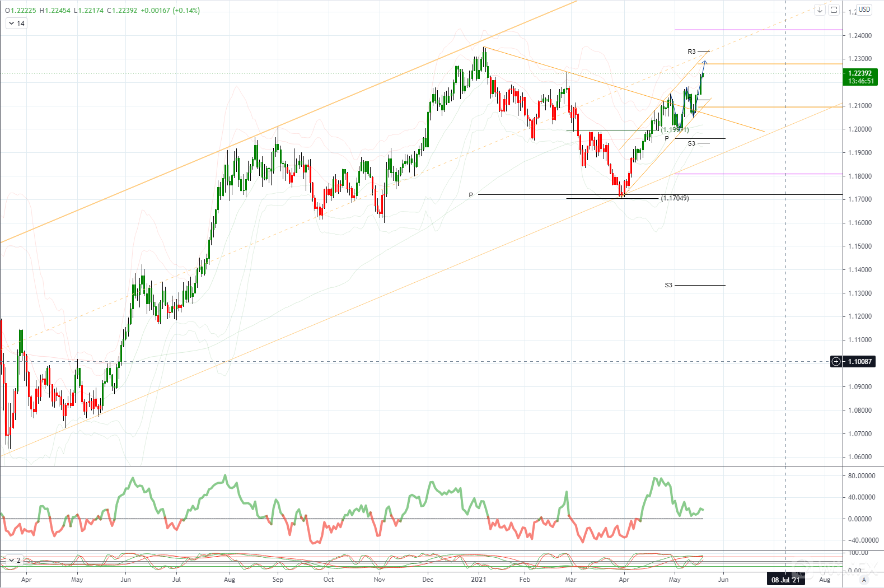Click the auto-scale 'A' button at bottom right
Viewport: 884px width, 588px height.
864,580
